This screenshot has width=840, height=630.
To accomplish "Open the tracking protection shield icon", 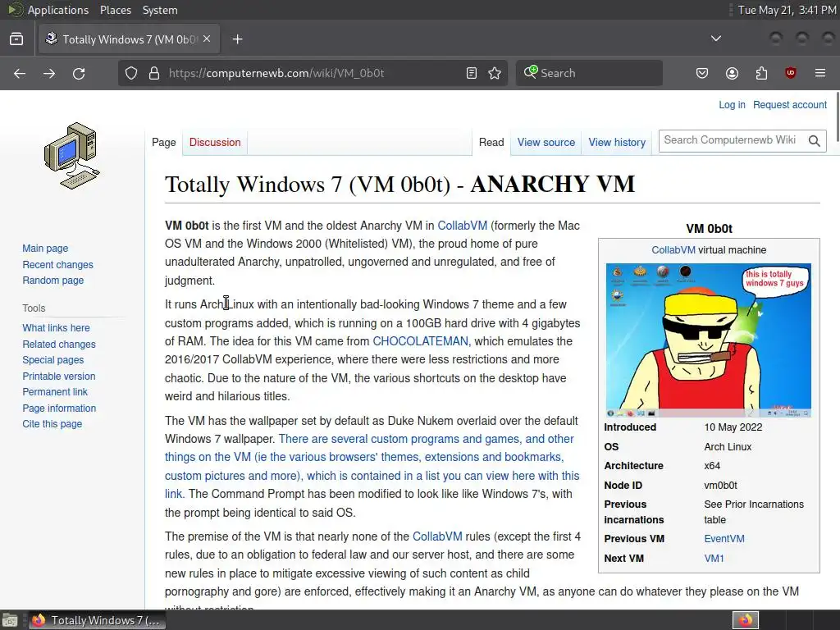I will pyautogui.click(x=131, y=73).
